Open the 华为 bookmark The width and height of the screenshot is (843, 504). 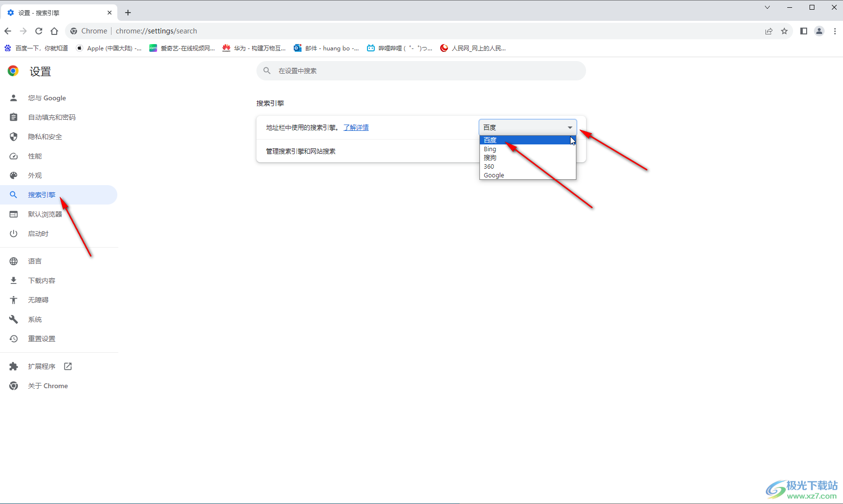[x=254, y=48]
